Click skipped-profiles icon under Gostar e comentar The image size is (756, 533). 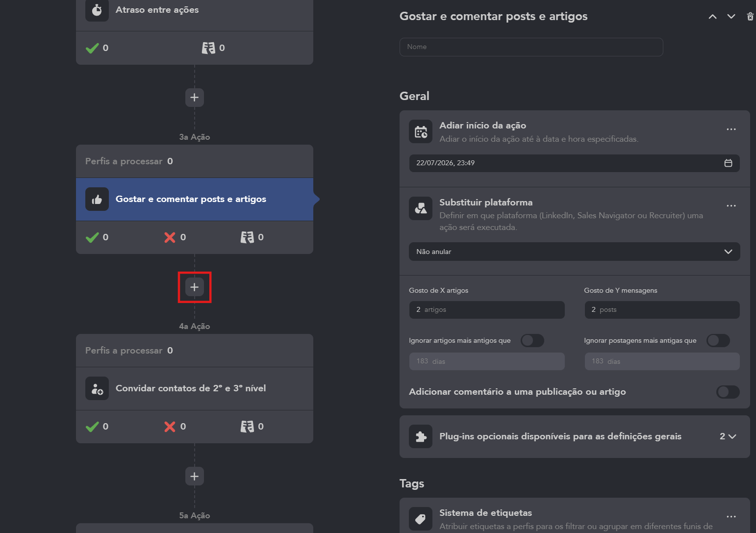pyautogui.click(x=247, y=237)
